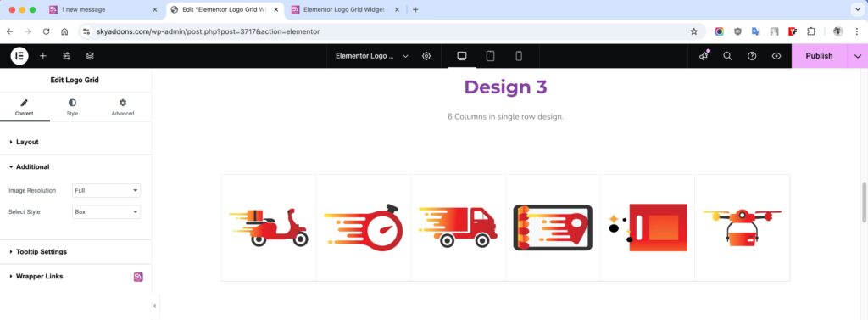Select the stopwatch logo

(363, 227)
